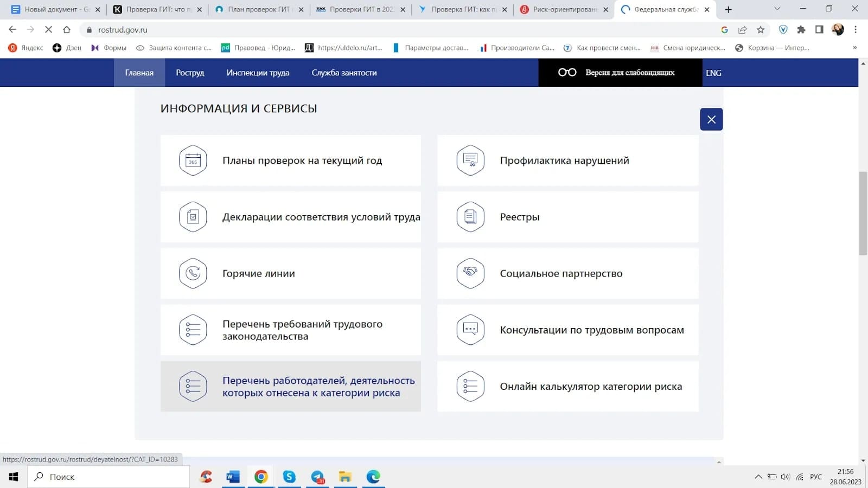Switch to the Риск-ориентирован browser tab
This screenshot has width=868, height=488.
coord(564,9)
